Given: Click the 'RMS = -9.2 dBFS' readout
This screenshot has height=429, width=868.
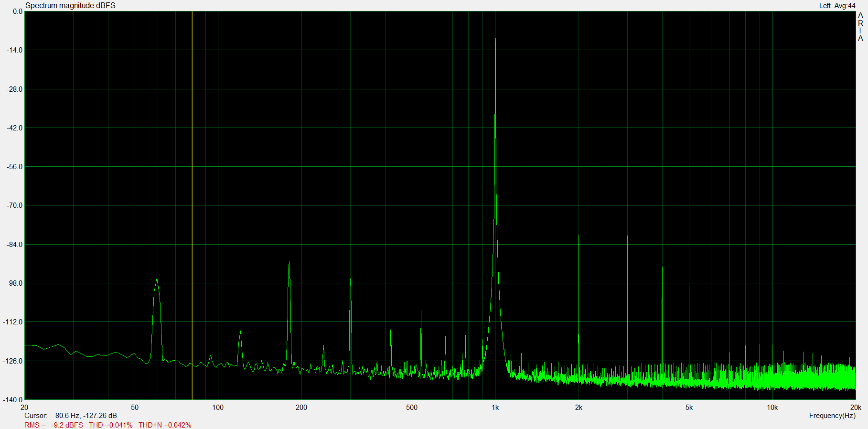Looking at the screenshot, I should click(54, 425).
